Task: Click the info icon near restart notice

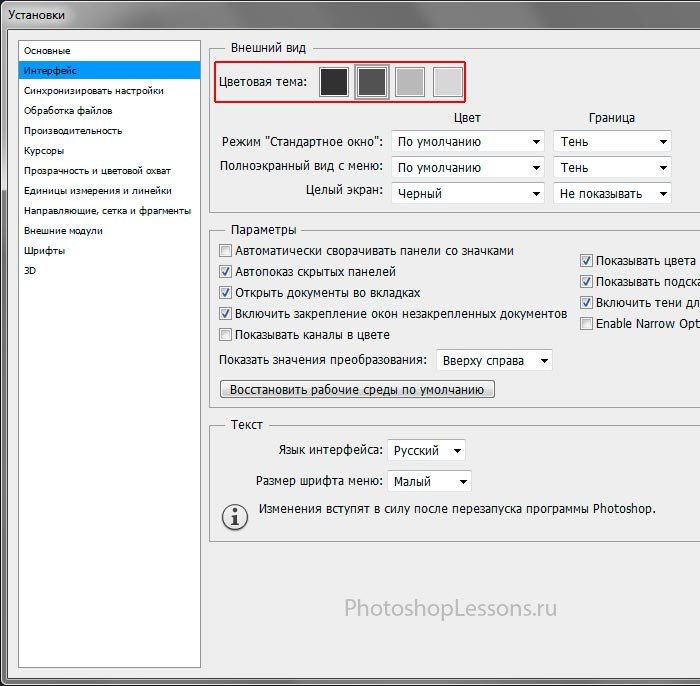Action: point(234,516)
